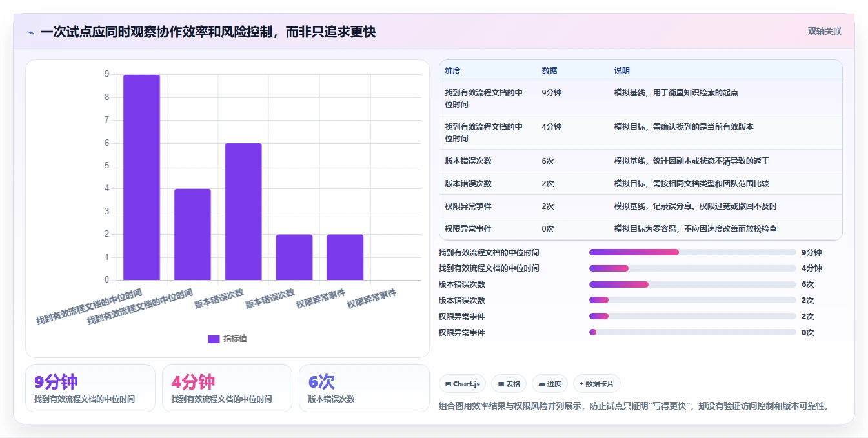Click the chart bar with value 4
868x438 pixels.
tap(192, 234)
